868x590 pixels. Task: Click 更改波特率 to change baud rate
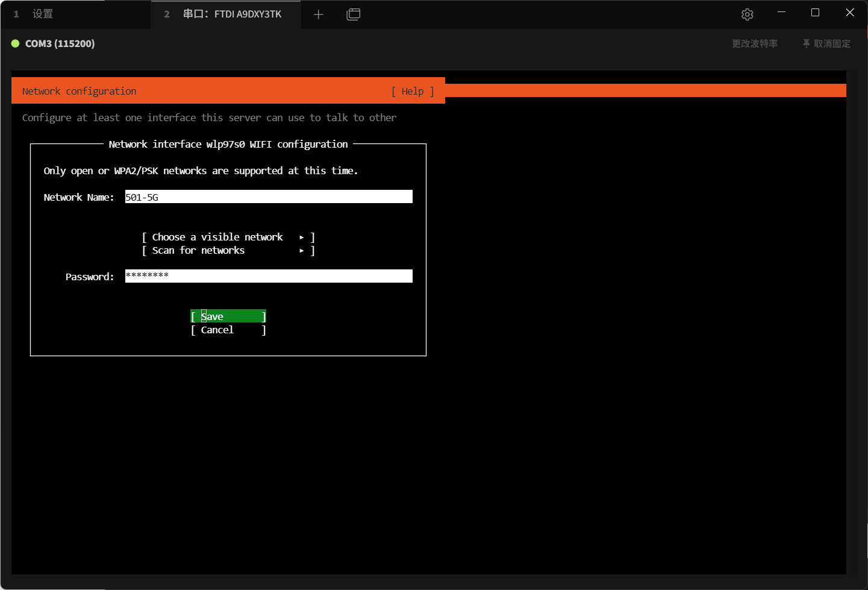click(754, 43)
